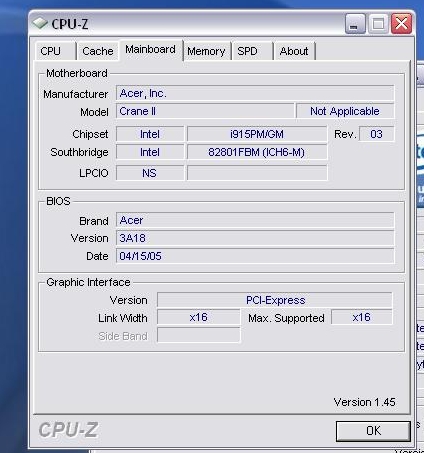
Task: Click the 'Brand' label in BIOS
Action: (94, 221)
